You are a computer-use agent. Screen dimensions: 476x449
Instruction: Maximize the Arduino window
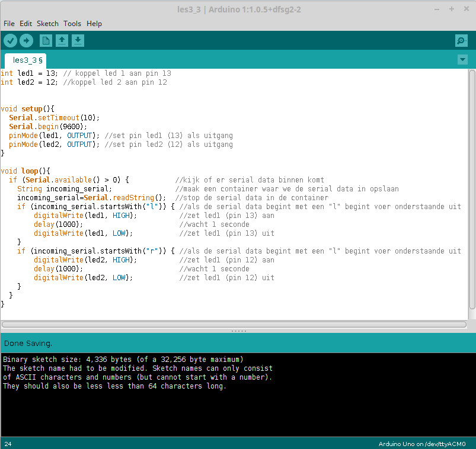click(451, 9)
